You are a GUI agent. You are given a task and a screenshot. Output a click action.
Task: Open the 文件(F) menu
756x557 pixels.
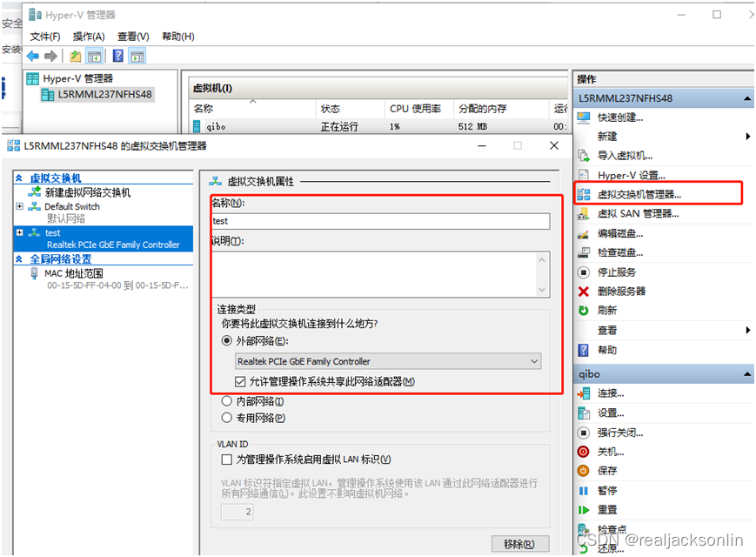pyautogui.click(x=45, y=37)
